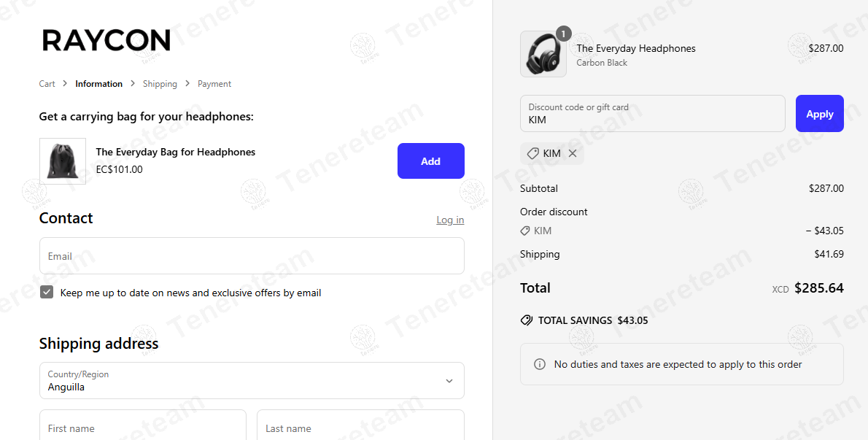
Task: Click the carrying bag product image
Action: 63,161
